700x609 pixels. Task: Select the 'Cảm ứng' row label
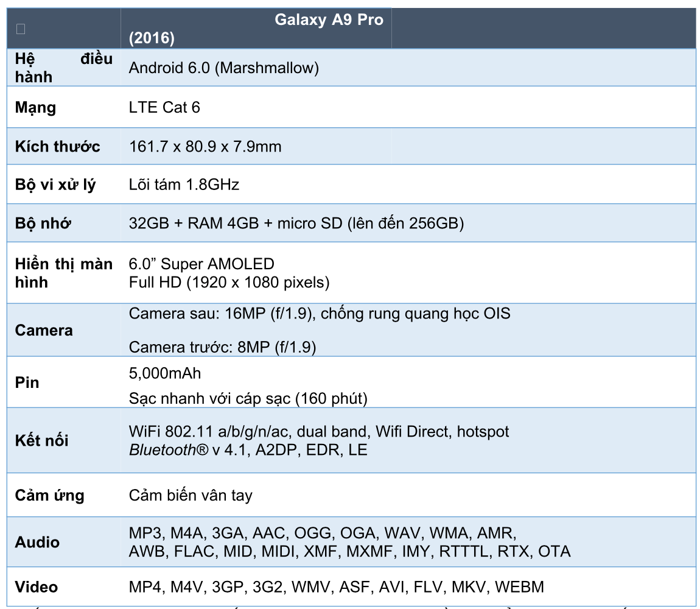click(x=49, y=496)
